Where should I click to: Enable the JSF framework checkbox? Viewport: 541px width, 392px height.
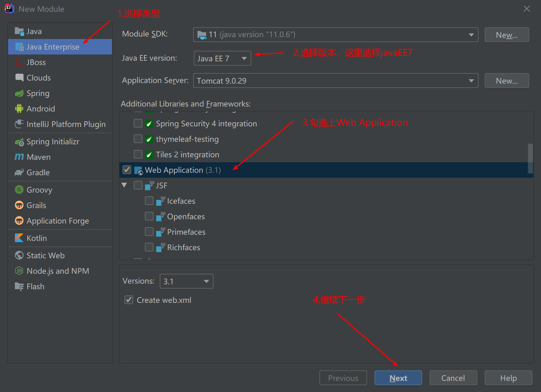click(138, 185)
